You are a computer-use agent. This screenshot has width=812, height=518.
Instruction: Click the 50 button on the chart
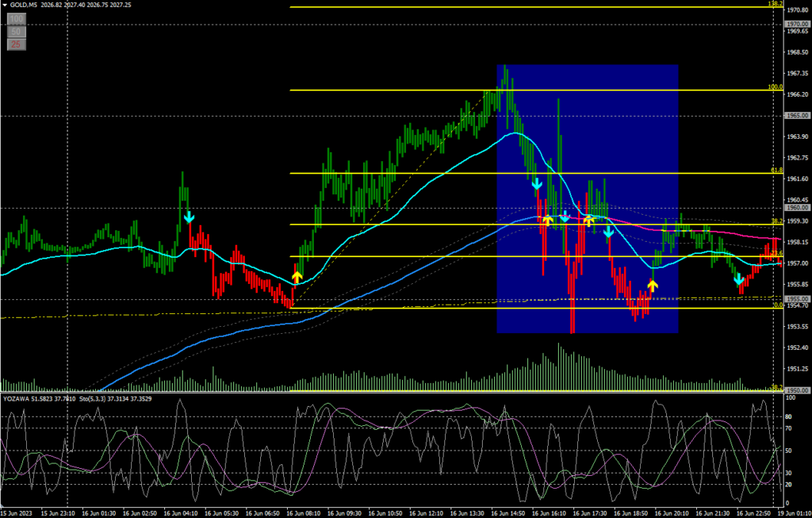16,32
